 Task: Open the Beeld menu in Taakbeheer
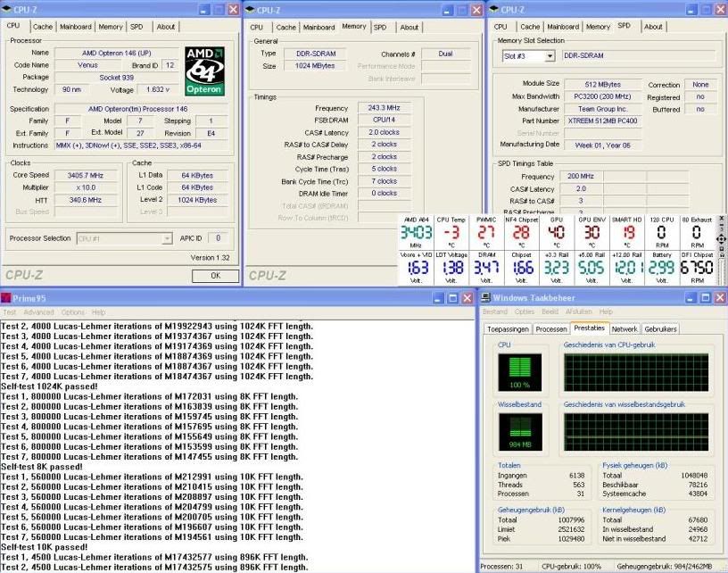550,311
